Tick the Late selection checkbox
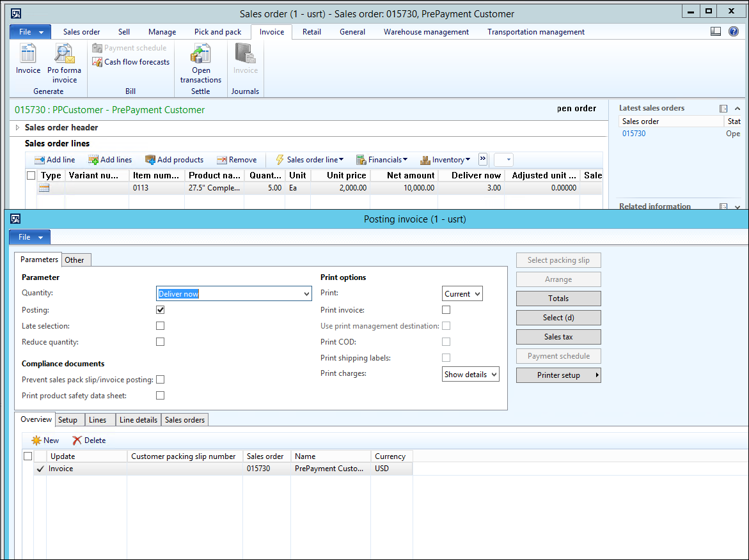Screen dimensions: 749x560 coord(161,326)
